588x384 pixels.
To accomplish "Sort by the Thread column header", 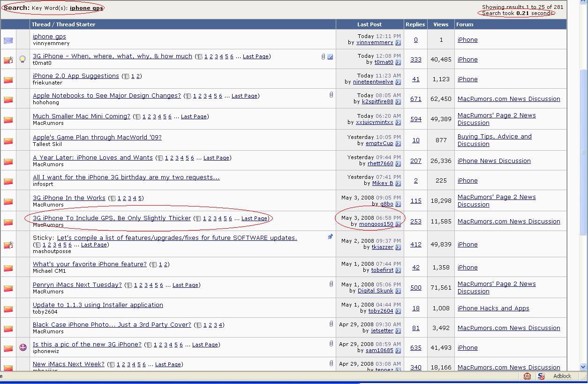I will (x=41, y=24).
